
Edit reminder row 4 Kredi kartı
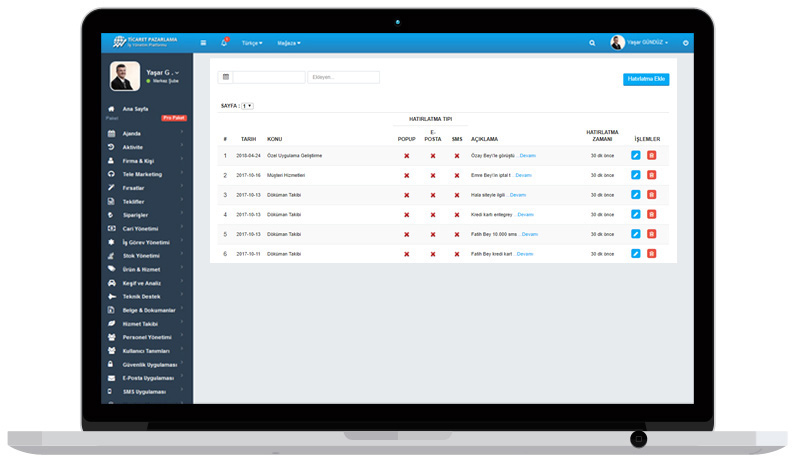(x=635, y=214)
